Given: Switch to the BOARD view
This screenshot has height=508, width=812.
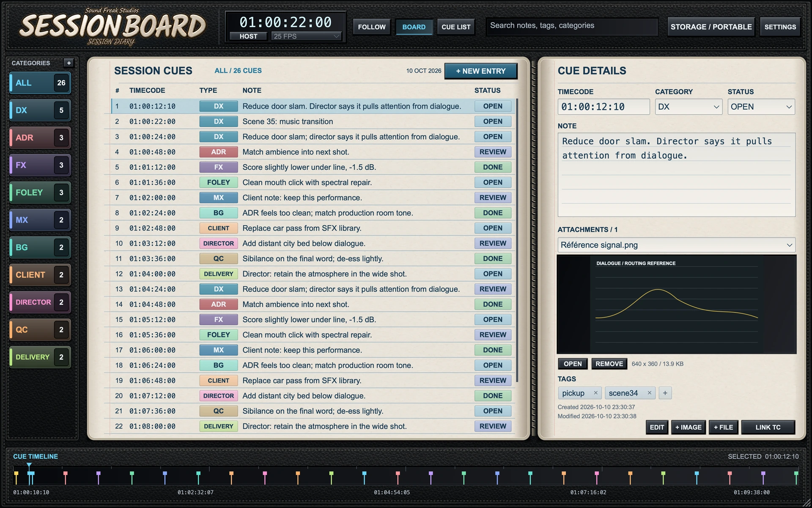Looking at the screenshot, I should pos(414,27).
